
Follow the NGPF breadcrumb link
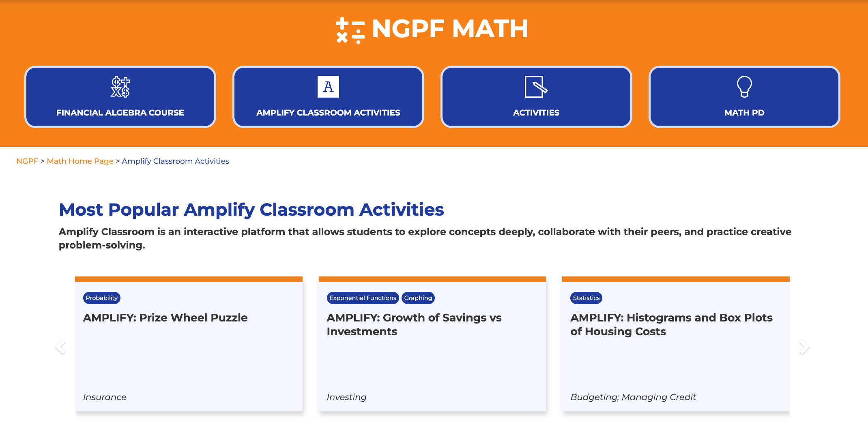click(27, 161)
